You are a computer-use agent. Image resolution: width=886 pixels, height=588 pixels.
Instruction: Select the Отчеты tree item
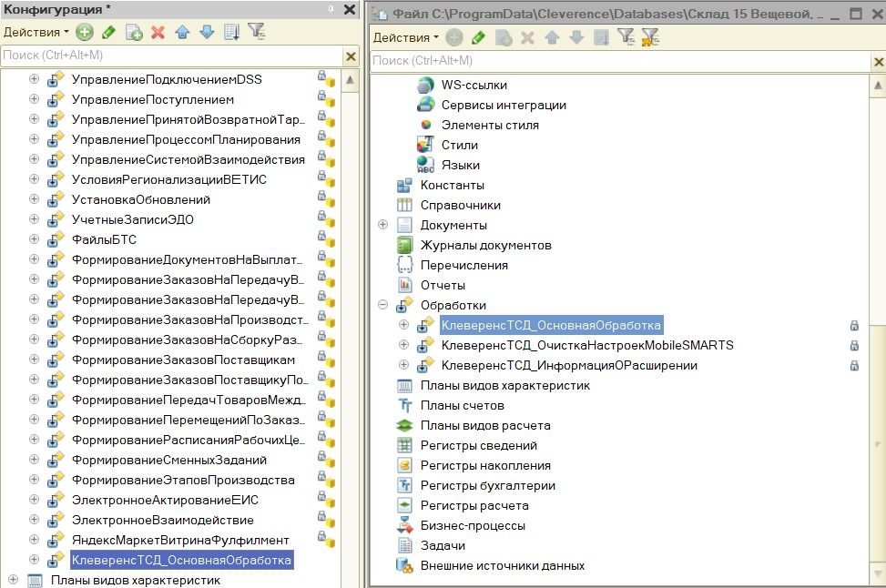(443, 285)
